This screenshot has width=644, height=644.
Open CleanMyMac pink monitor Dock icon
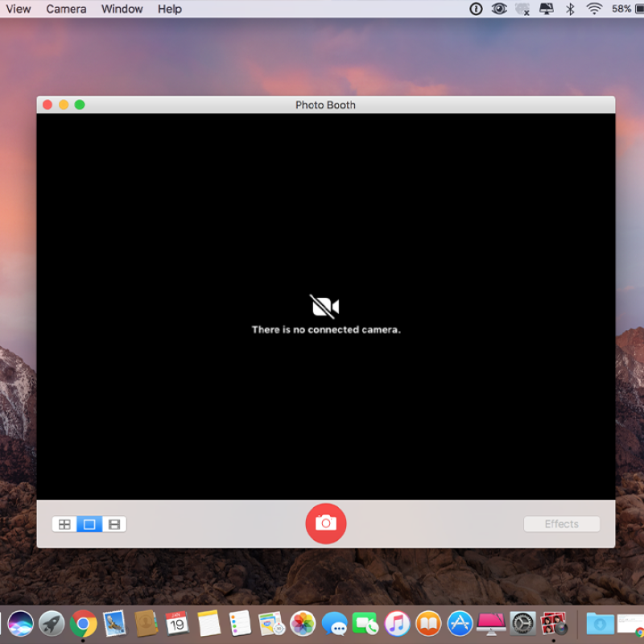pyautogui.click(x=491, y=623)
